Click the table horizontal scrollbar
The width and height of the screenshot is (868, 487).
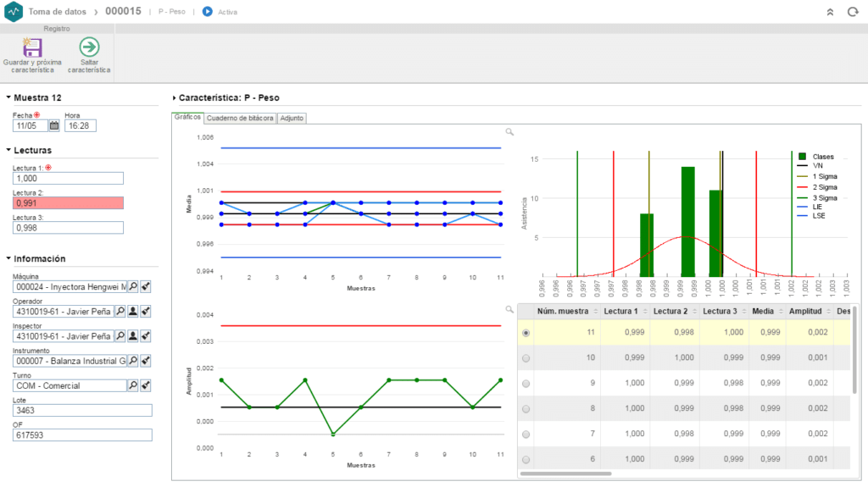pos(565,473)
